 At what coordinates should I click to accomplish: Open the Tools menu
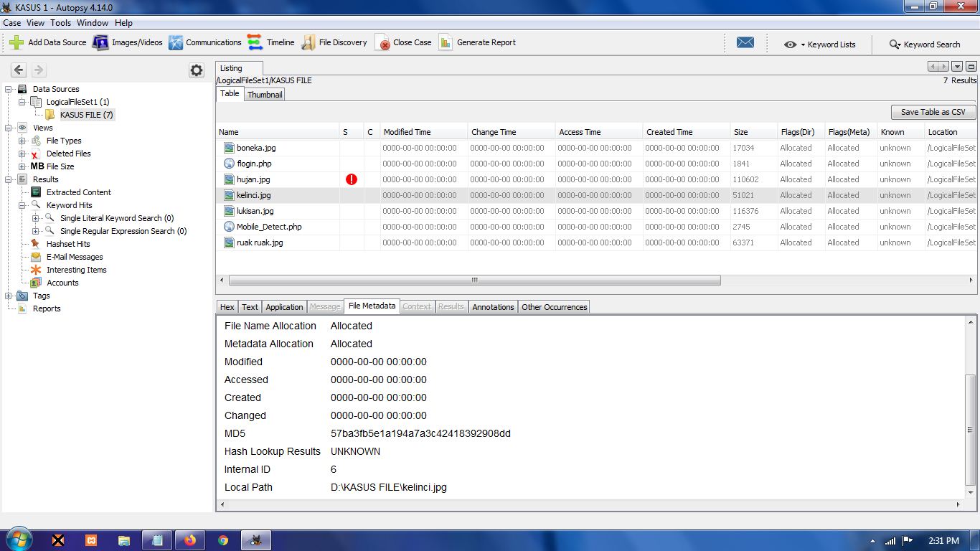(60, 23)
